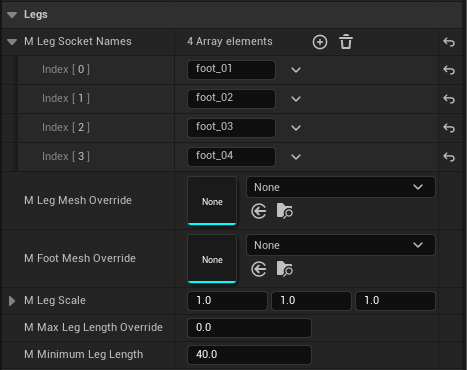Add element to M Leg Socket Names array
This screenshot has height=370, width=467.
coord(320,42)
